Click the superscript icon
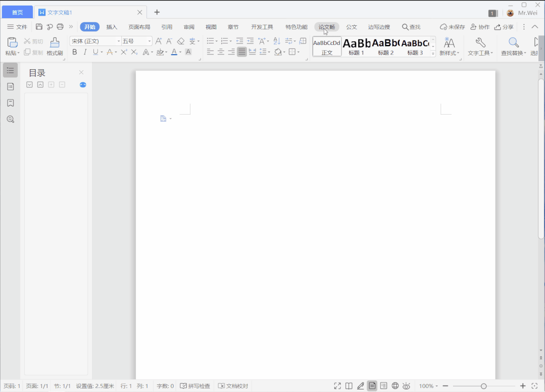The image size is (545, 392). [x=124, y=52]
